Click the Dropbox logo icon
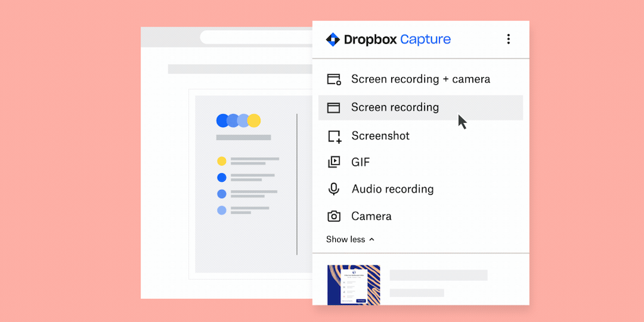This screenshot has height=322, width=644. coord(333,40)
